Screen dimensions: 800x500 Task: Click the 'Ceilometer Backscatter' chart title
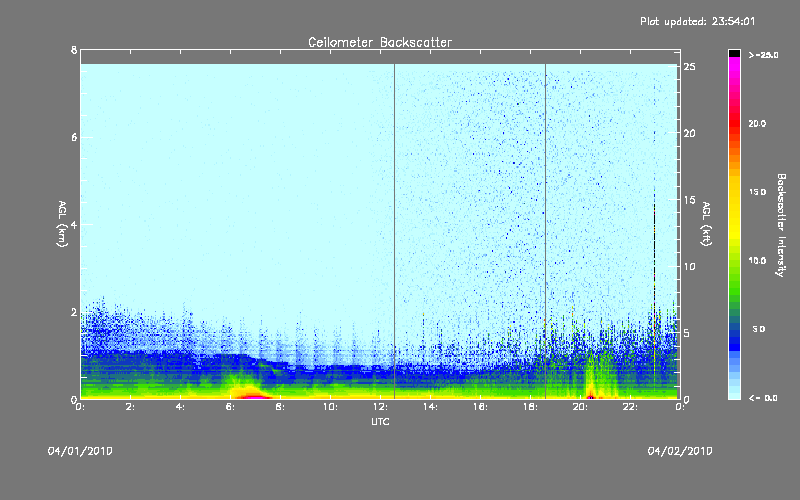point(380,42)
